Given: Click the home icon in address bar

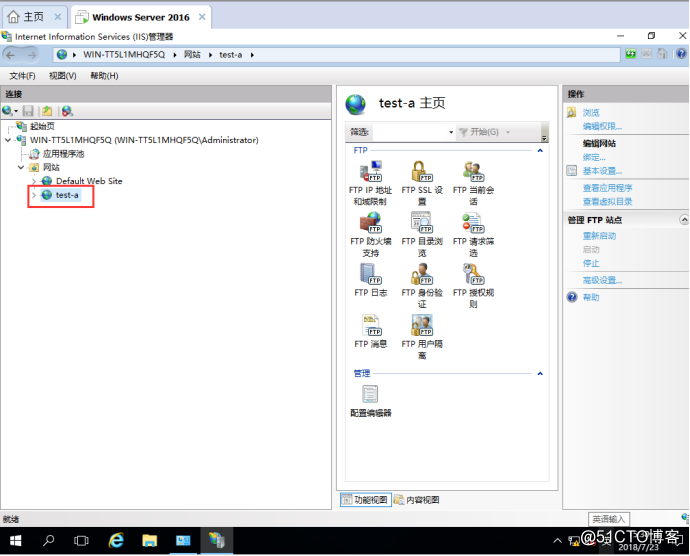Looking at the screenshot, I should point(662,54).
